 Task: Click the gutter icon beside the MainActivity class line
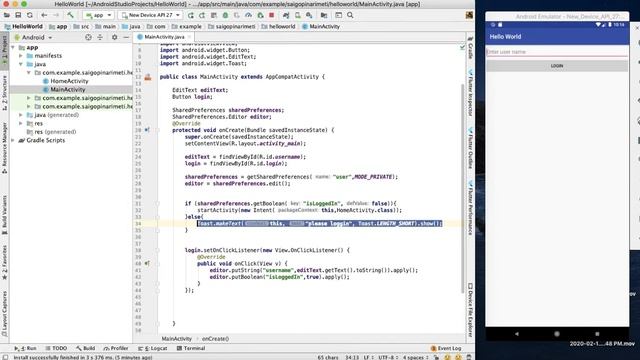(x=148, y=77)
